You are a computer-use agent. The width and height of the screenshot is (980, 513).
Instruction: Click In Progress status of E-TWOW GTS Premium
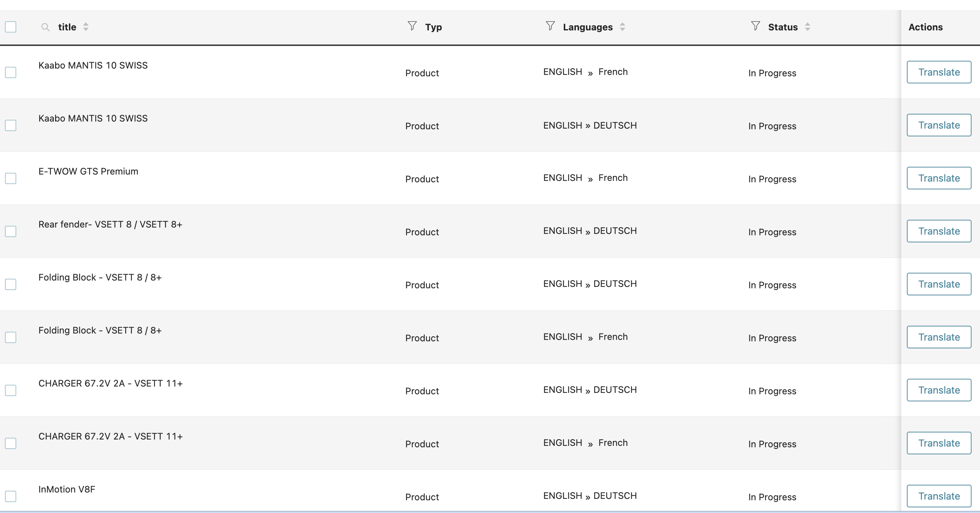772,179
